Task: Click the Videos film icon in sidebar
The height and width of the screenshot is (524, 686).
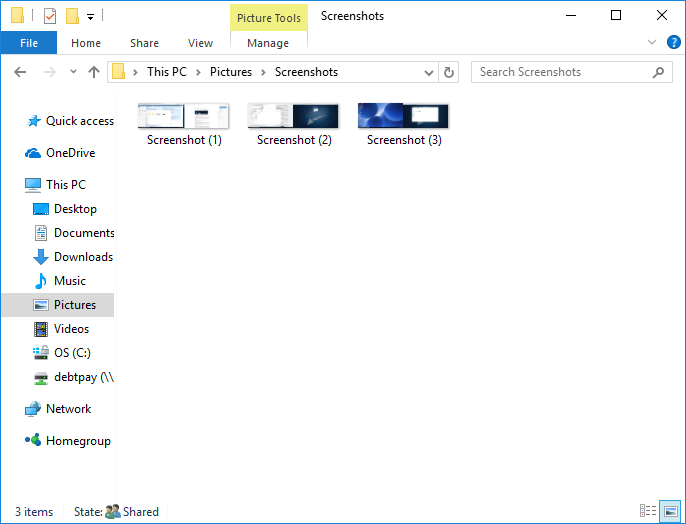Action: coord(41,329)
